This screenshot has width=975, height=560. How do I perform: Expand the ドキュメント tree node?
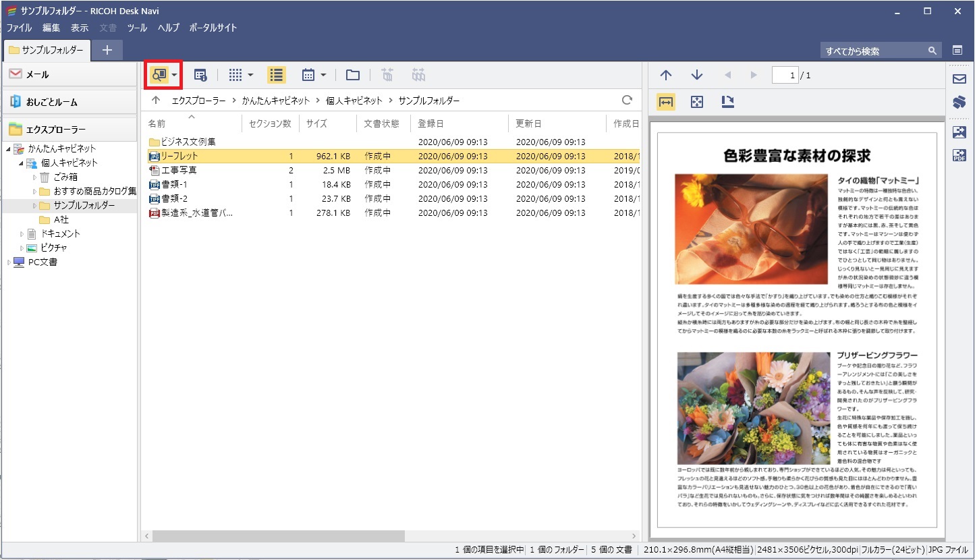(x=22, y=234)
